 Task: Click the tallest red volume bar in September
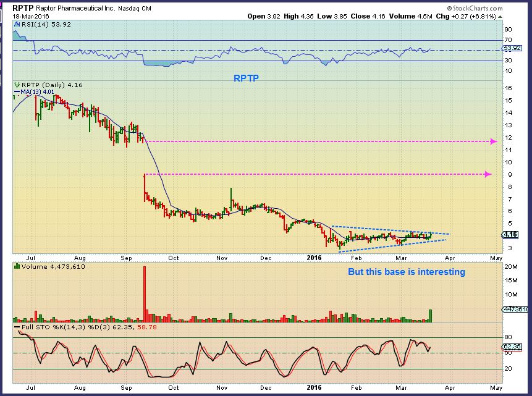pos(145,294)
